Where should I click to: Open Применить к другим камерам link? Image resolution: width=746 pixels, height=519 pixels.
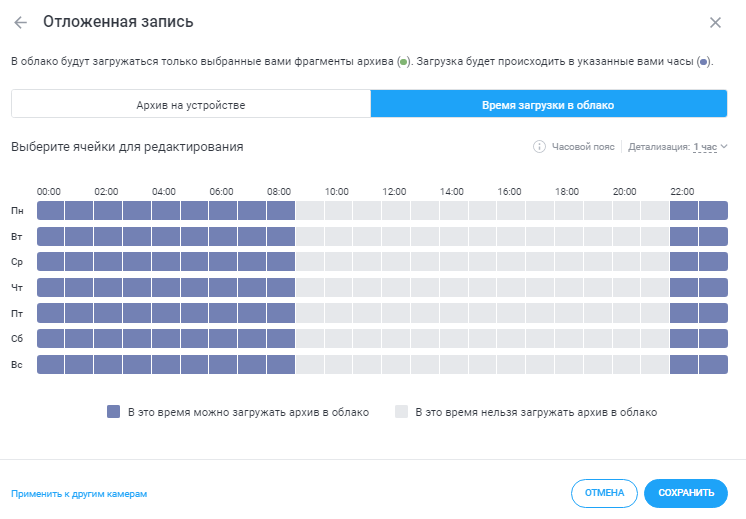[x=79, y=493]
